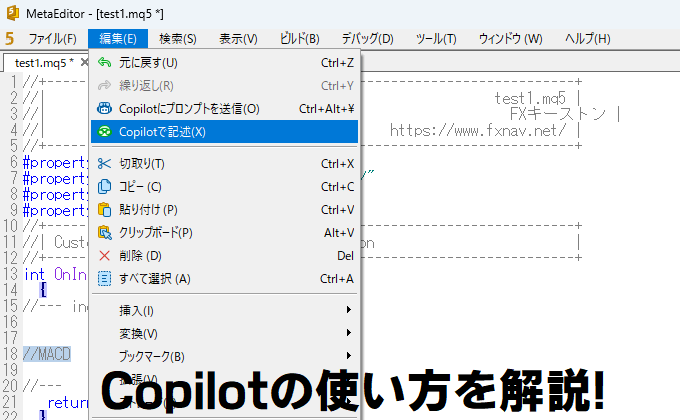Open the 表示(V) menu
680x420 pixels.
click(238, 39)
